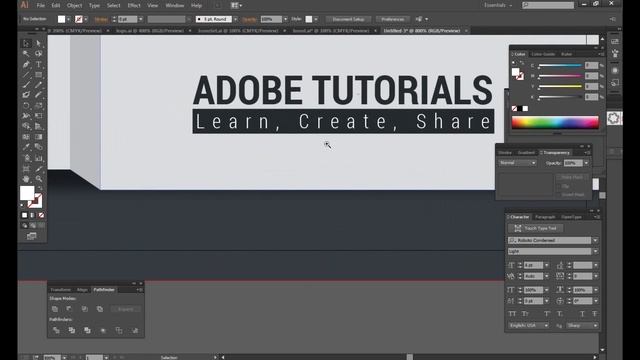The width and height of the screenshot is (640, 360).
Task: Open the font family dropdown
Action: click(595, 240)
